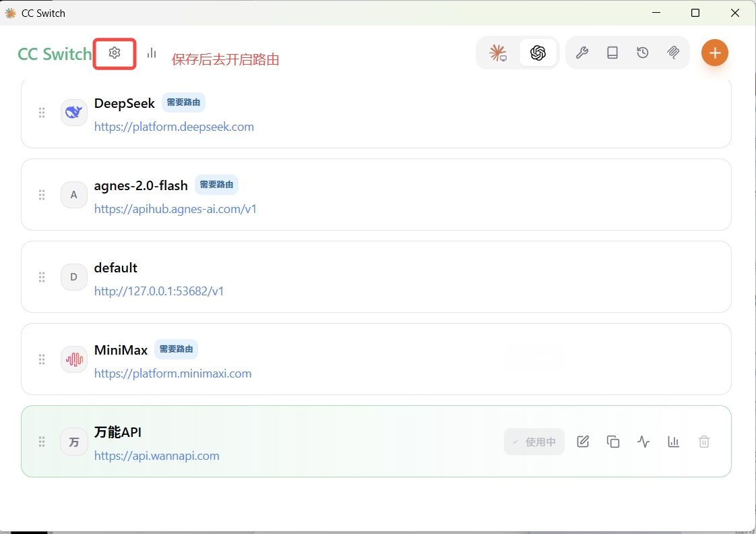Viewport: 756px width, 534px height.
Task: Click the DeepSeek whale logo
Action: pyautogui.click(x=73, y=113)
